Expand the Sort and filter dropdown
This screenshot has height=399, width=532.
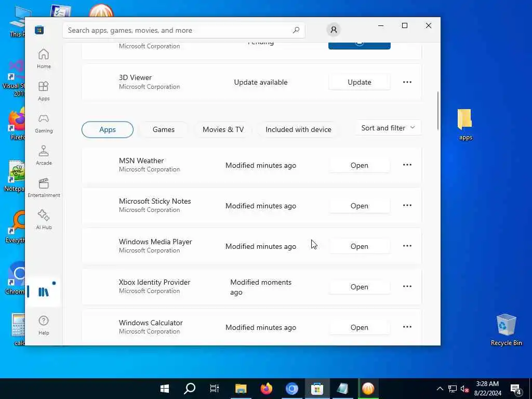[388, 128]
